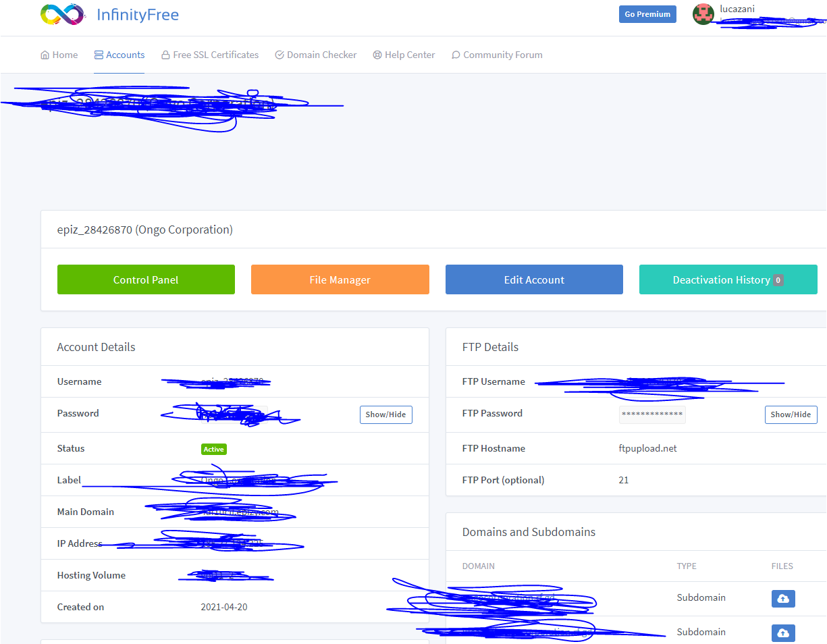Launch the orange File Manager button
The width and height of the screenshot is (827, 644).
click(340, 279)
